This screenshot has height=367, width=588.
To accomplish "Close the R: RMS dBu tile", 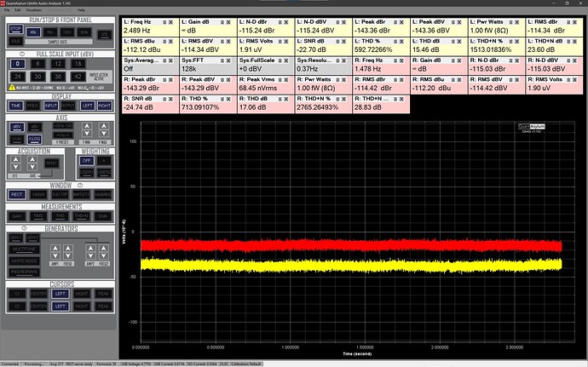I will coord(459,79).
